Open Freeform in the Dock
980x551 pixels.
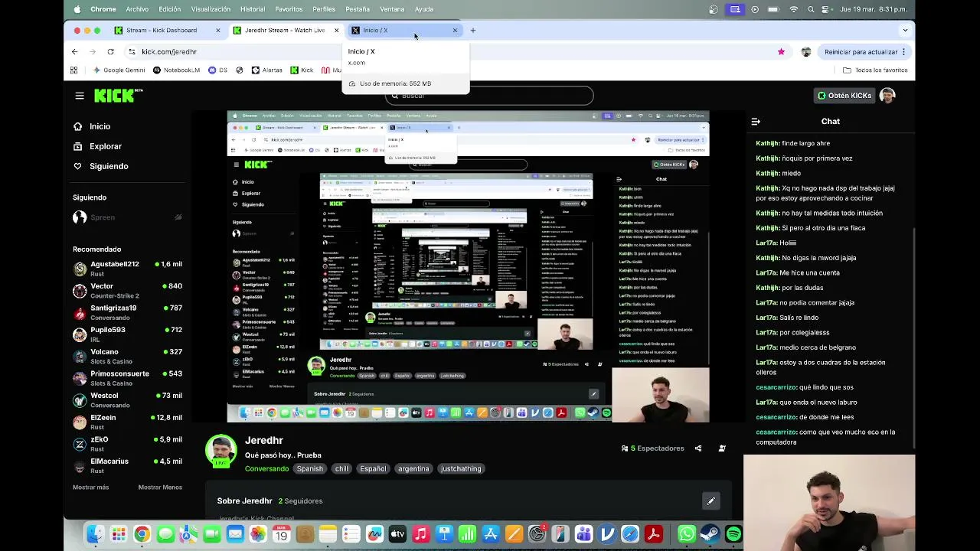pos(374,534)
